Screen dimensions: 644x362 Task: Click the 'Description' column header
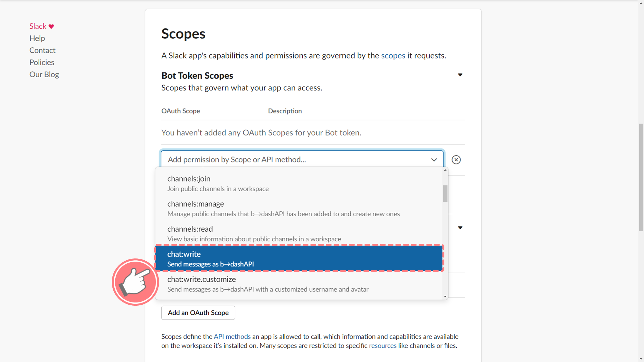285,111
